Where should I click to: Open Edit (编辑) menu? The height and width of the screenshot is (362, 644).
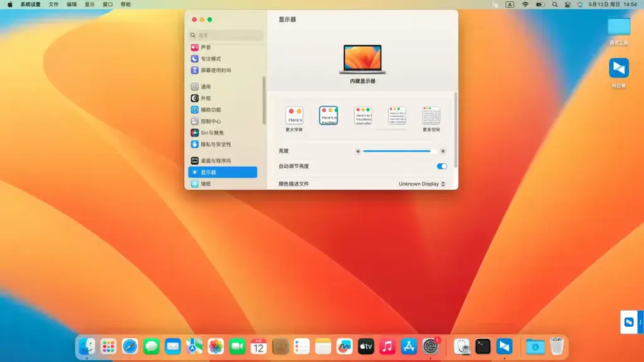(x=72, y=4)
